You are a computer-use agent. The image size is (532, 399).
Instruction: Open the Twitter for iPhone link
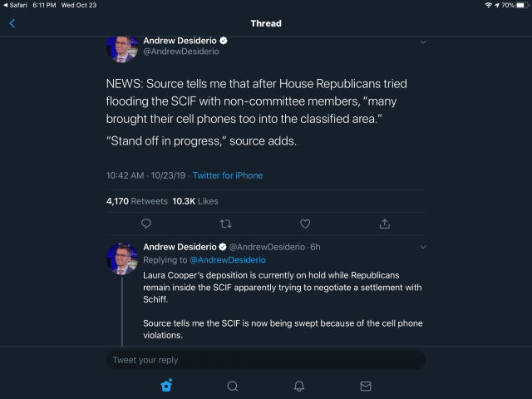228,175
